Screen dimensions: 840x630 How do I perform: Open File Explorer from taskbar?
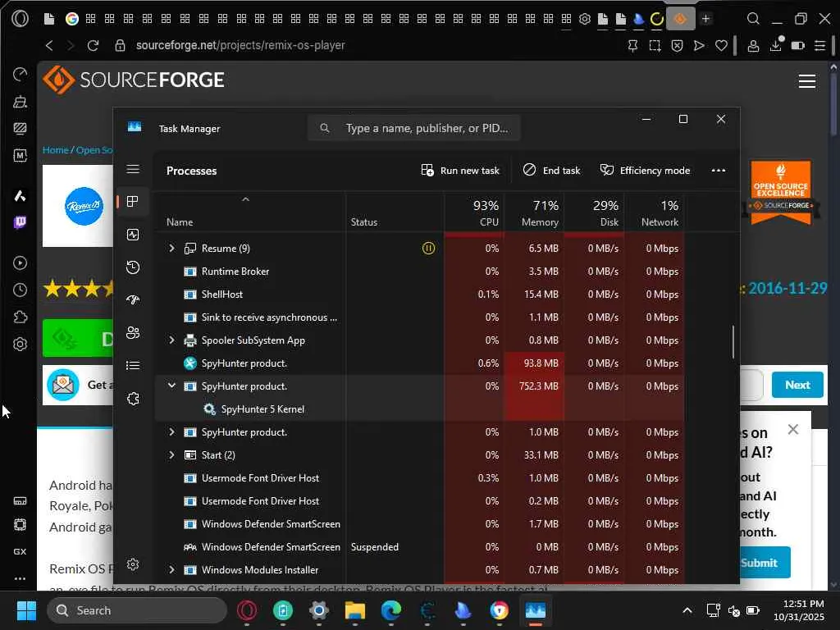coord(354,610)
